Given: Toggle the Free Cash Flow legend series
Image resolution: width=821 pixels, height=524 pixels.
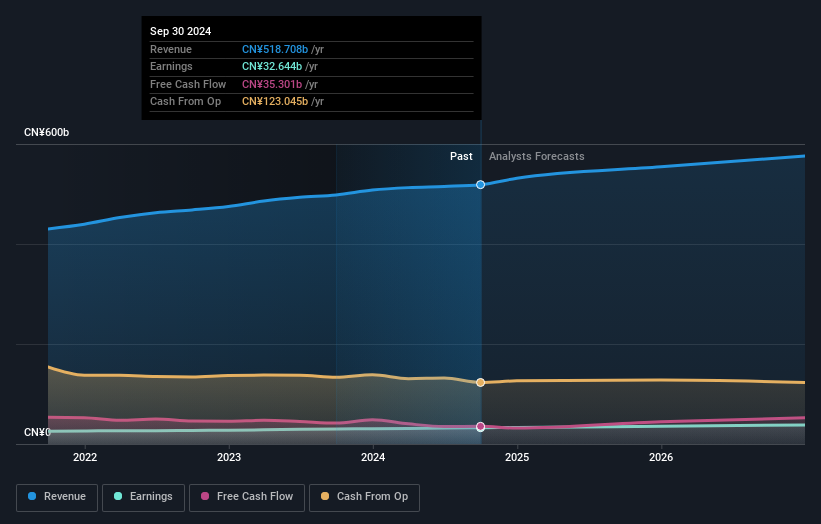Looking at the screenshot, I should point(247,497).
